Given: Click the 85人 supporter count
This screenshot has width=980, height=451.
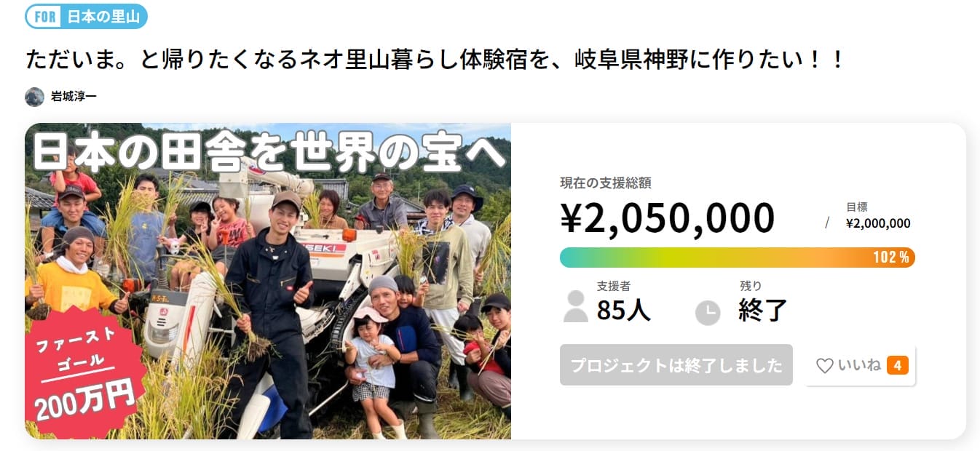Looking at the screenshot, I should [x=623, y=311].
